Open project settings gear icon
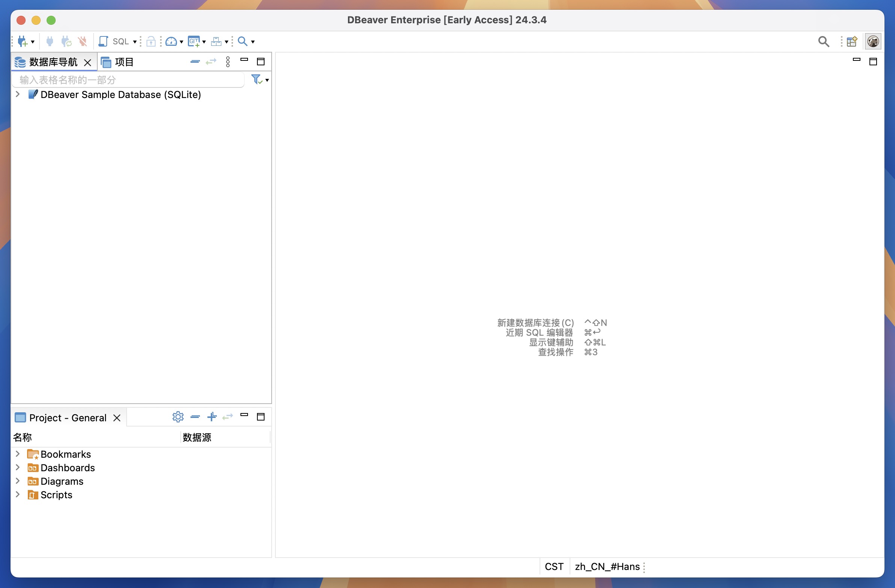Screen dimensions: 895x588 (x=178, y=417)
